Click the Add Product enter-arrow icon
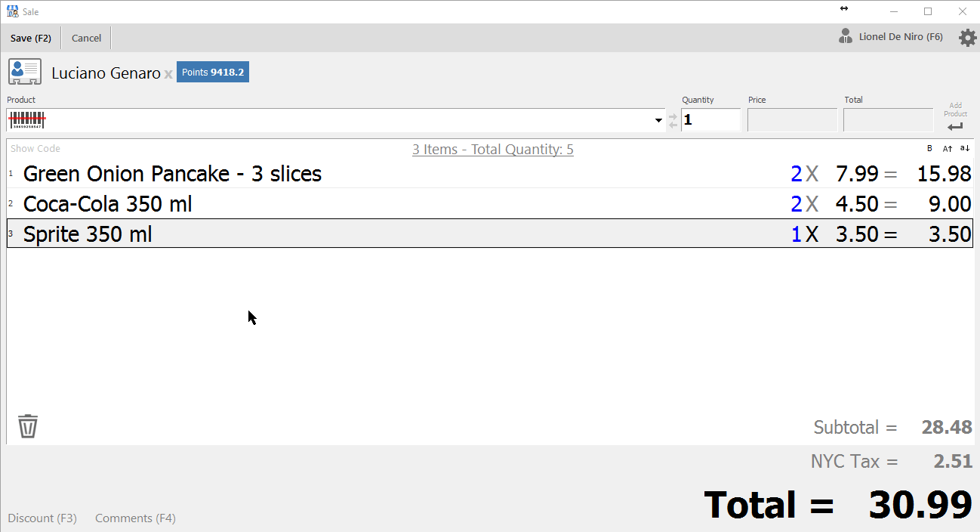 (955, 127)
